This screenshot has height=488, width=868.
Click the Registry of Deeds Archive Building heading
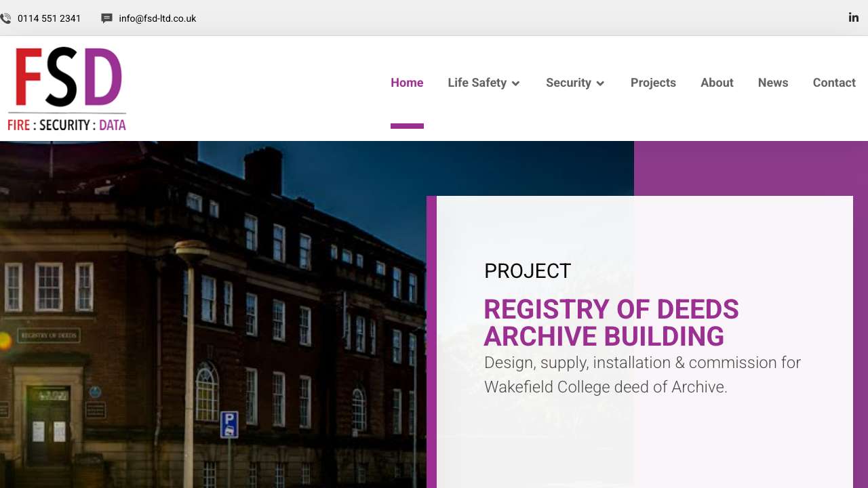pyautogui.click(x=610, y=323)
